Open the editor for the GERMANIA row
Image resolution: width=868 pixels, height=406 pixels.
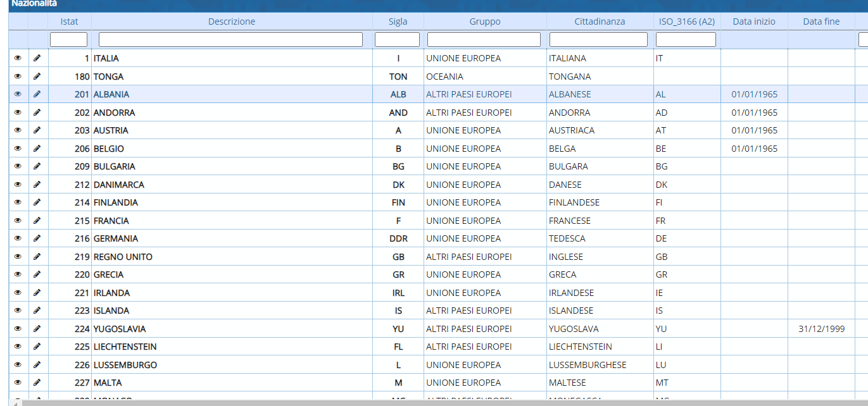pyautogui.click(x=37, y=238)
